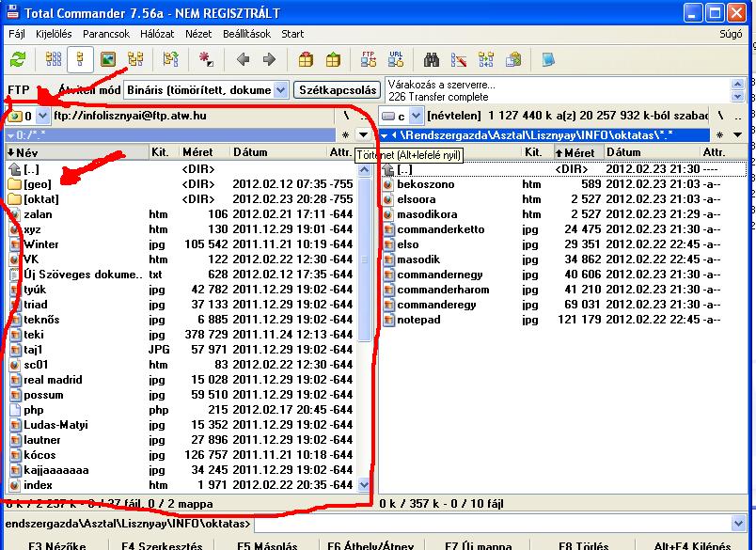Switch to Brief (names only) view icon
The width and height of the screenshot is (756, 550).
[53, 59]
